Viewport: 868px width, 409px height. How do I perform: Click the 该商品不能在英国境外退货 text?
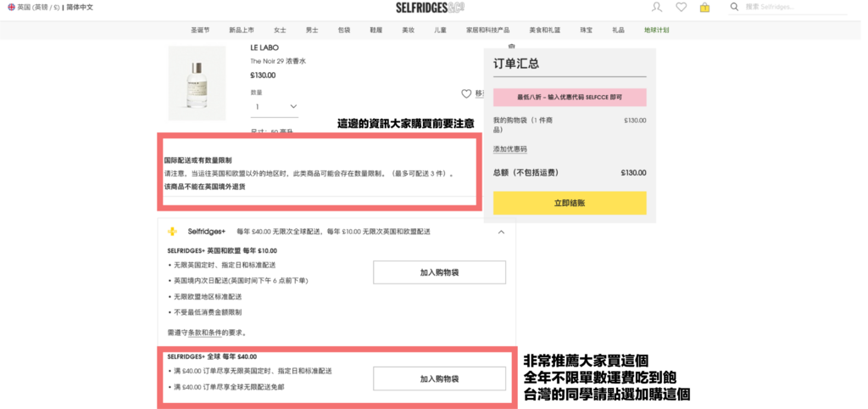204,187
